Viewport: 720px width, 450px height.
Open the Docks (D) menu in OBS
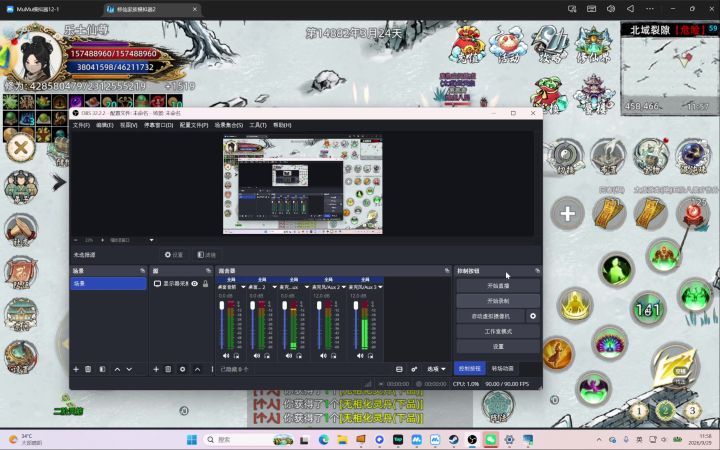pyautogui.click(x=158, y=125)
